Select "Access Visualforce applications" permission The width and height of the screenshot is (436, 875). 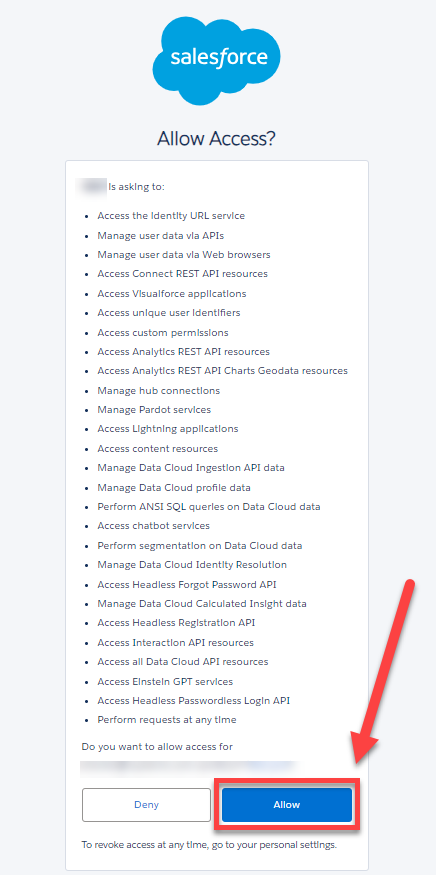tap(171, 294)
